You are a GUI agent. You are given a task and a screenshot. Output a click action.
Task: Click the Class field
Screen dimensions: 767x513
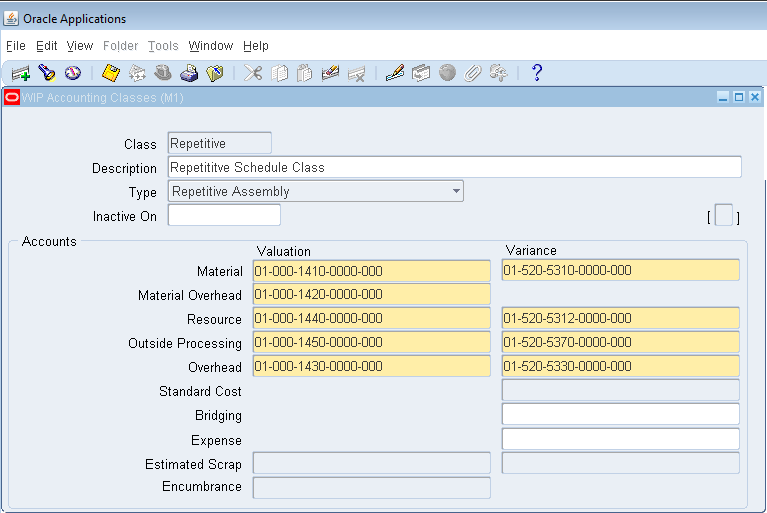click(220, 143)
